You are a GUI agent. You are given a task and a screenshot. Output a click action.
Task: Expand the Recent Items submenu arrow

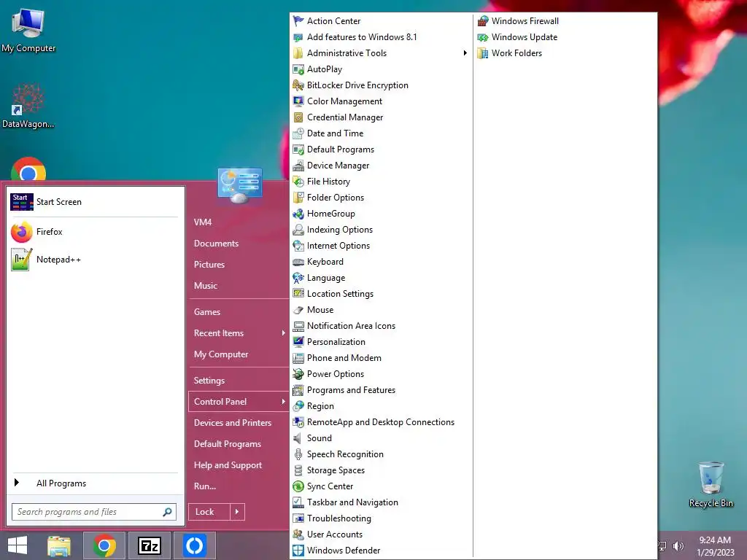point(283,332)
